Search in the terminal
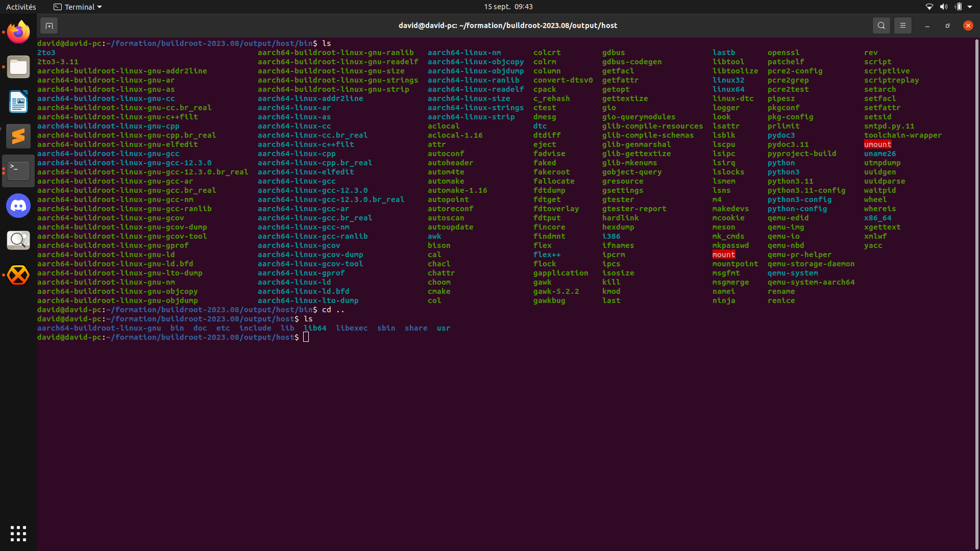Image resolution: width=980 pixels, height=551 pixels. point(881,26)
